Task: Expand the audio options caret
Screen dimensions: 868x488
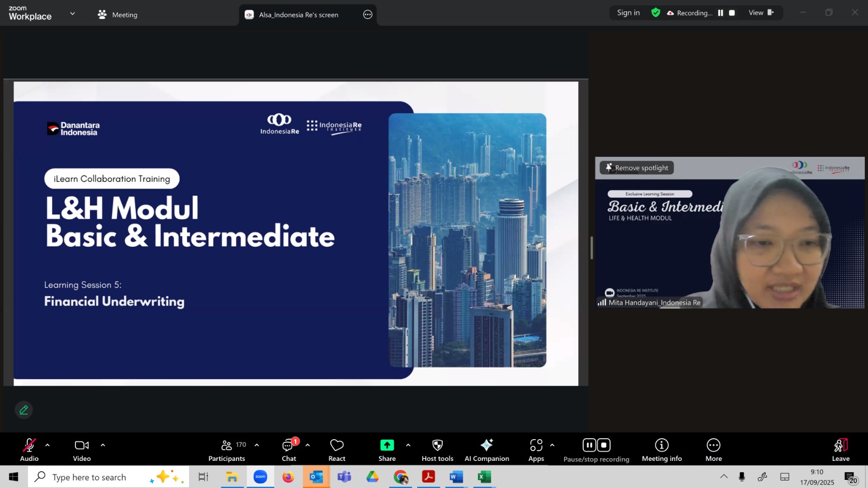Action: click(x=48, y=445)
